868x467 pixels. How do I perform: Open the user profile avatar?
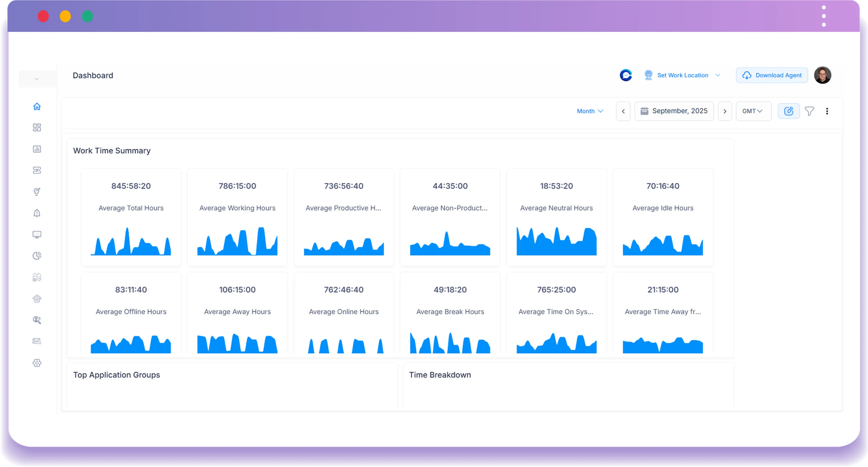822,75
